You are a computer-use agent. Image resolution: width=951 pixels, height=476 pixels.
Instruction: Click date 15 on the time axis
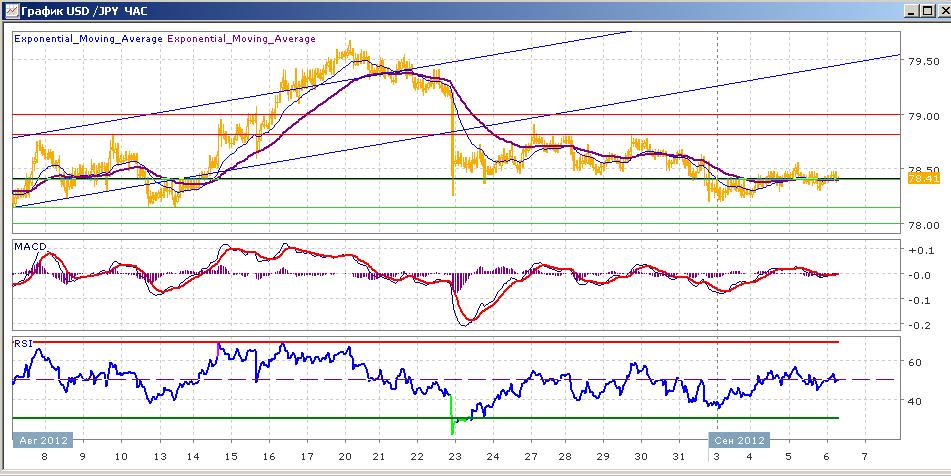(231, 457)
